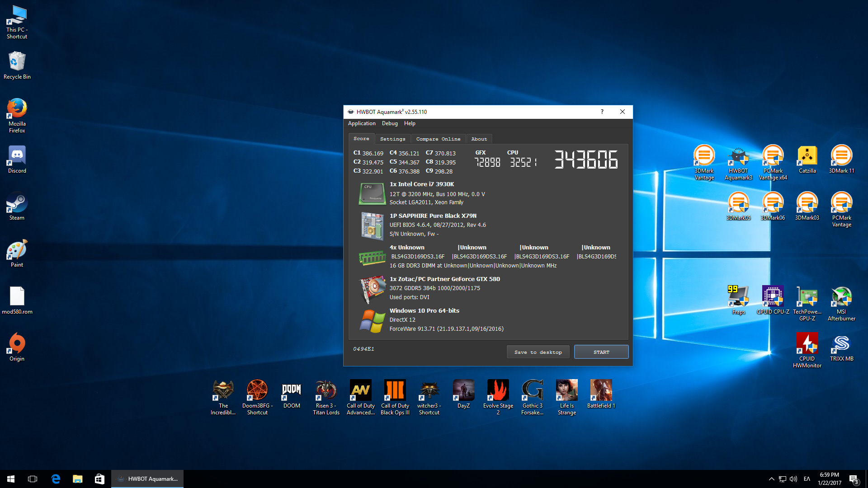Select the 3DMark06 desktop icon
Viewport: 868px width, 488px height.
click(773, 206)
